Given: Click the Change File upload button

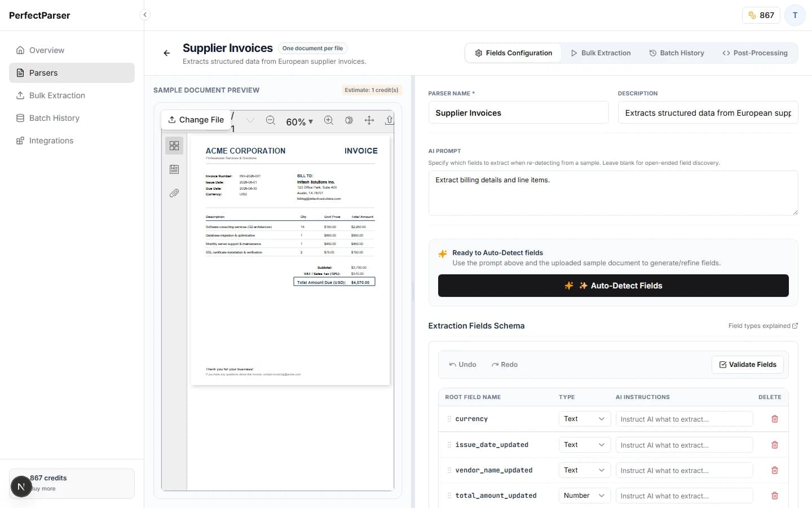Looking at the screenshot, I should (x=196, y=120).
